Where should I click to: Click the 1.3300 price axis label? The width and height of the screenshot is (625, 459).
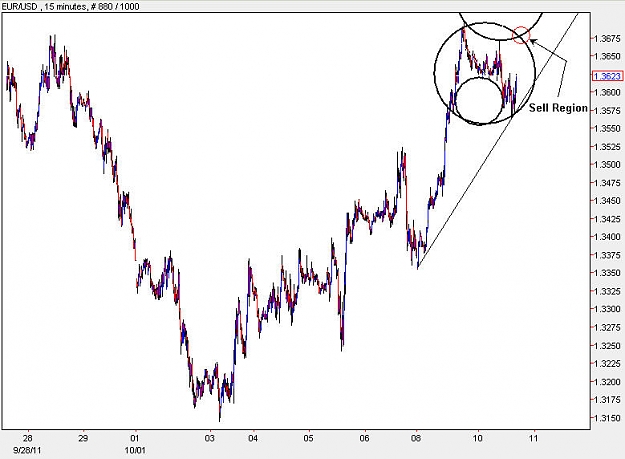[x=607, y=309]
